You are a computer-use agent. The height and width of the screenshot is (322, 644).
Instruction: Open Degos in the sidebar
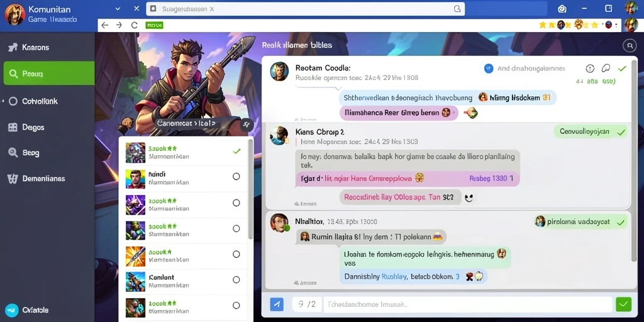tap(26, 127)
